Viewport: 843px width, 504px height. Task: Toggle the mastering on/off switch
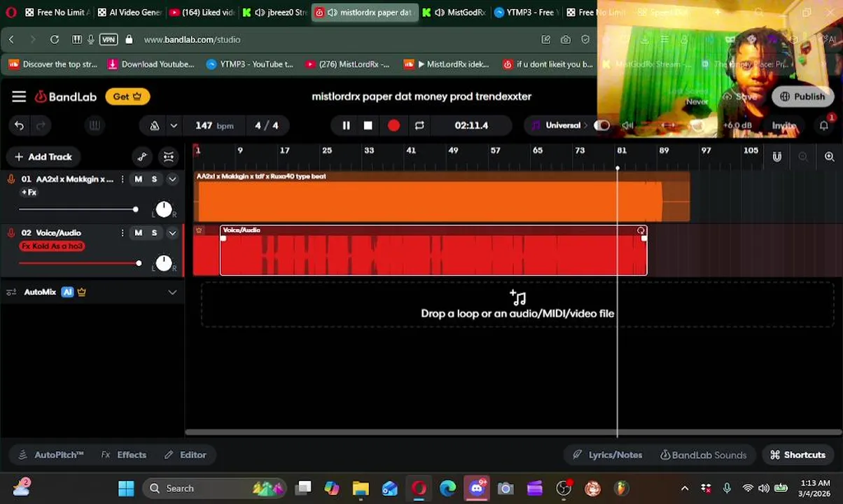(601, 125)
